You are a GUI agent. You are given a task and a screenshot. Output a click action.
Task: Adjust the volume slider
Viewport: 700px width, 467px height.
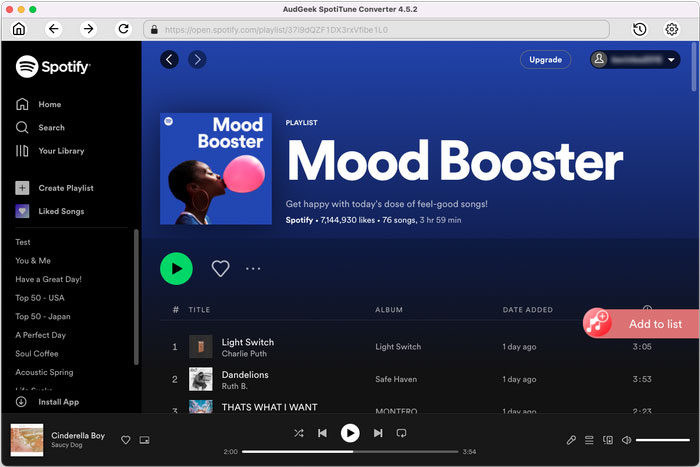tap(663, 440)
